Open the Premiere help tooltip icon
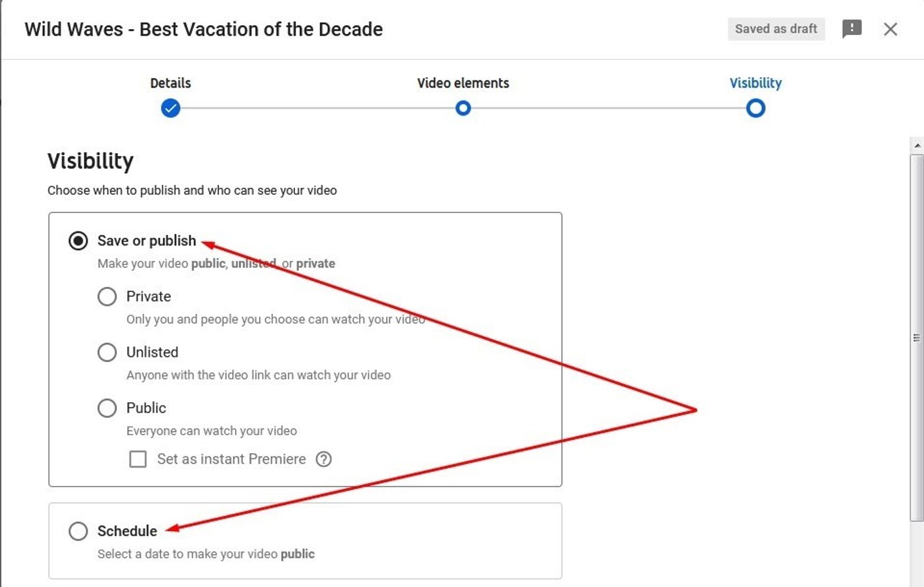924x587 pixels. coord(324,459)
